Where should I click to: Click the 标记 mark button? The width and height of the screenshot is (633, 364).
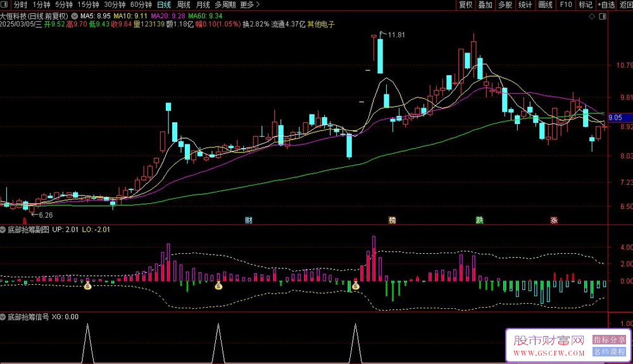pyautogui.click(x=586, y=5)
